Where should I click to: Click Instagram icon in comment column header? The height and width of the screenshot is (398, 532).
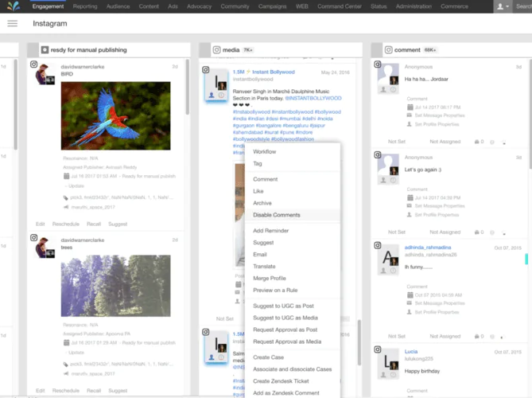coord(389,50)
